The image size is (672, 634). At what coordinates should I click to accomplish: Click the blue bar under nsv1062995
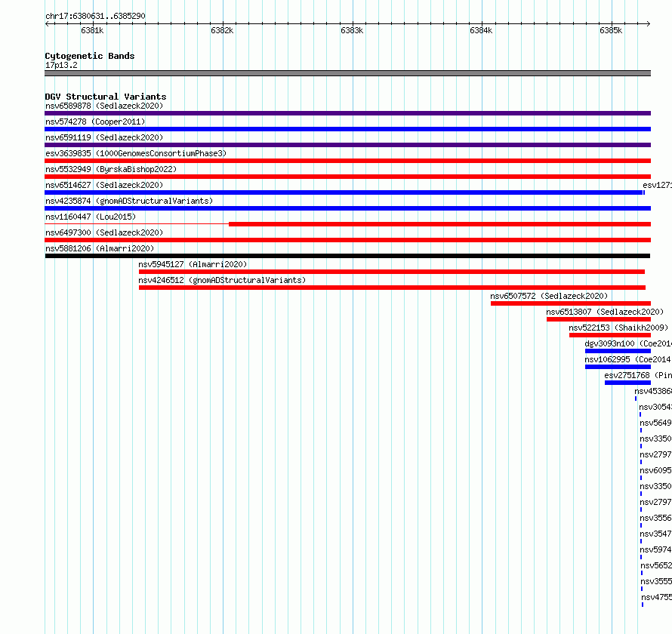point(618,367)
